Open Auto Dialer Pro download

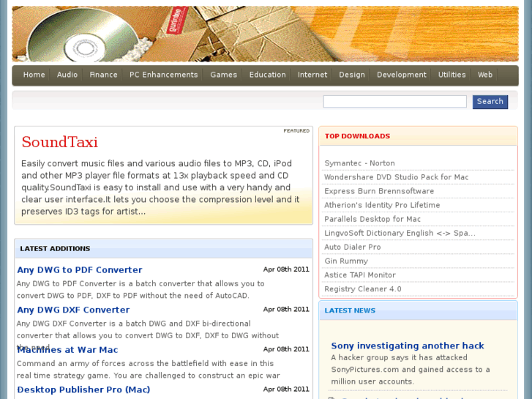point(353,247)
